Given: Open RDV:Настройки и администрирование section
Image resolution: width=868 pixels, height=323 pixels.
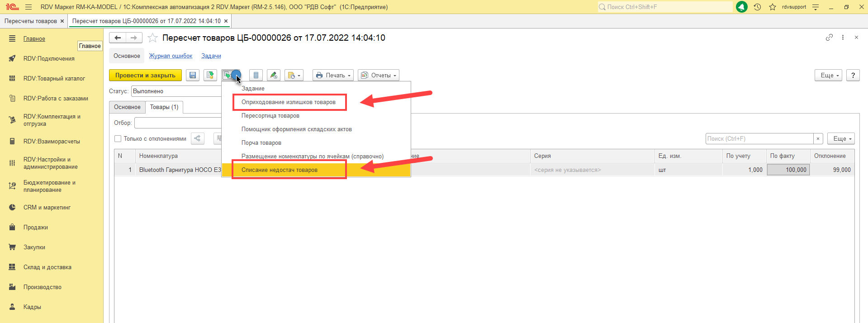Looking at the screenshot, I should pyautogui.click(x=51, y=163).
